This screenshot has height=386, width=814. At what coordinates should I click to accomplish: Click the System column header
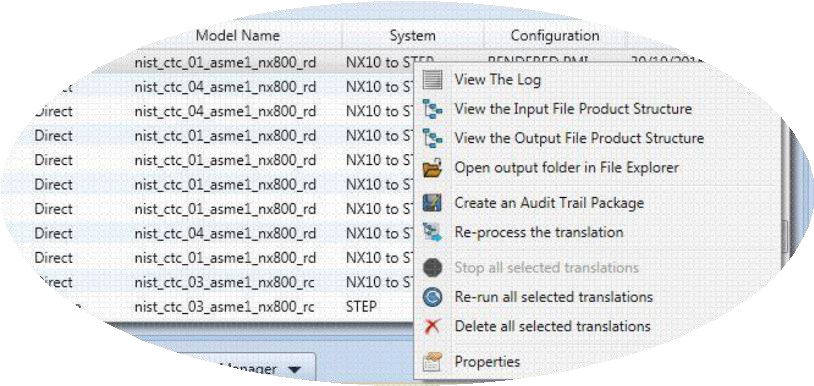[x=413, y=36]
